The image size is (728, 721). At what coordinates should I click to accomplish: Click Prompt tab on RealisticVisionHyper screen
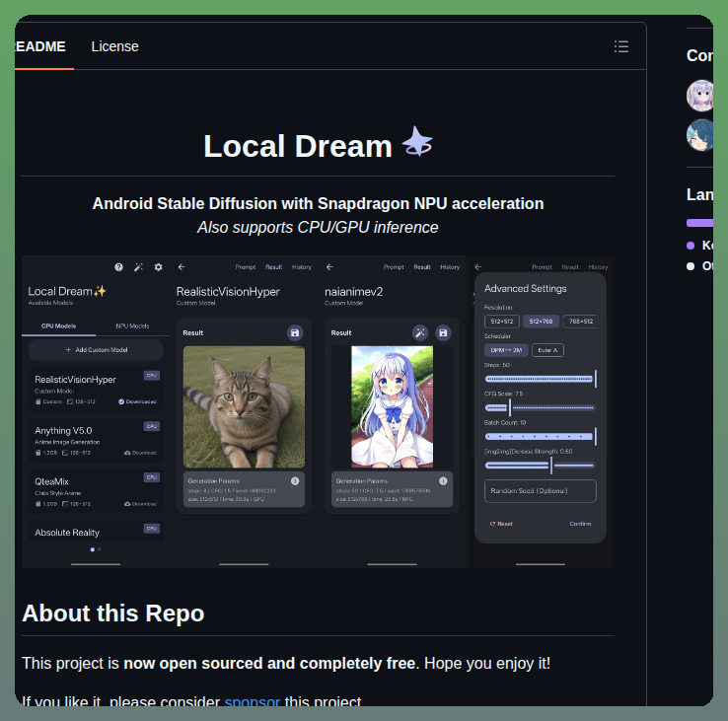click(246, 267)
